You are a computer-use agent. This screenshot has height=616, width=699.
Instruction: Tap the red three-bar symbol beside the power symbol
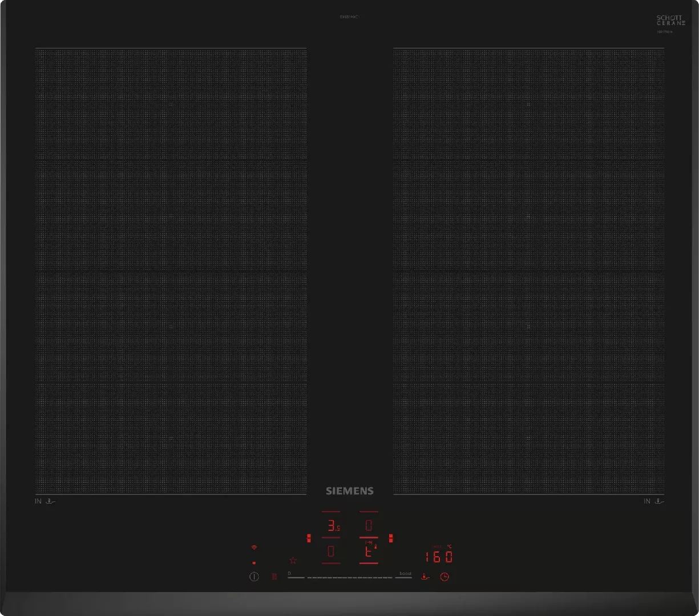click(x=274, y=577)
